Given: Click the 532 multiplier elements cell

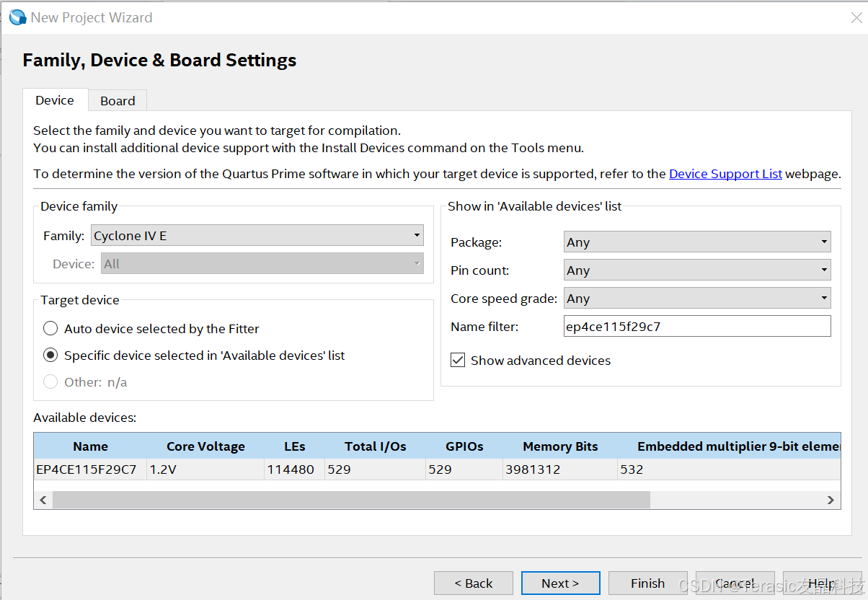Looking at the screenshot, I should coord(729,469).
